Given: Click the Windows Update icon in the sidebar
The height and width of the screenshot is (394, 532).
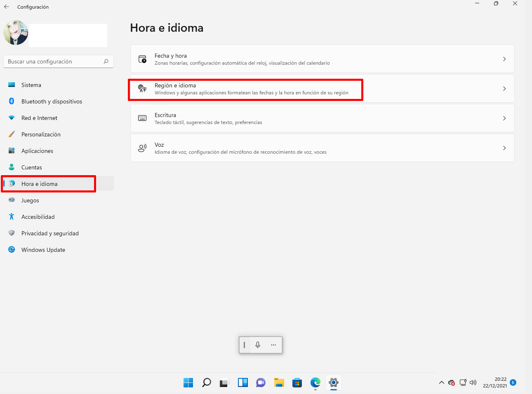Looking at the screenshot, I should click(x=11, y=250).
